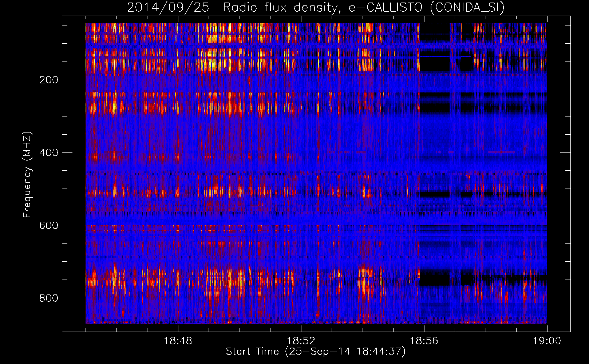
Task: Click the 'Frequency (MHZ)' axis label
Action: coord(27,175)
